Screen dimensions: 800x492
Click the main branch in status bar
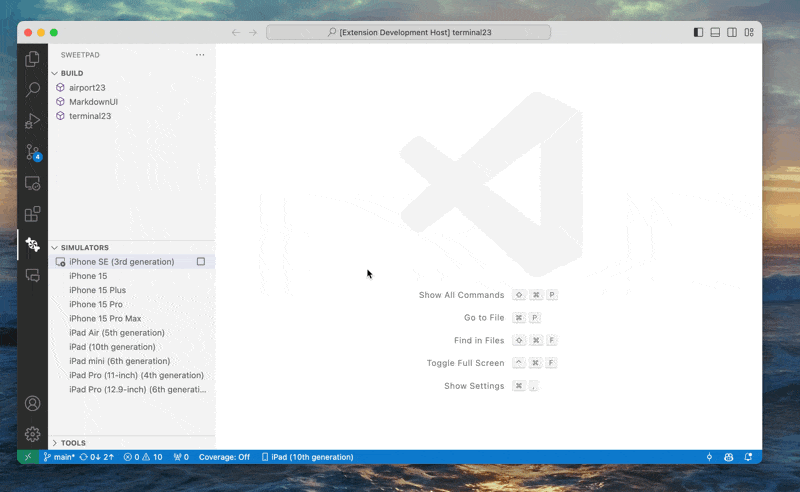coord(59,457)
